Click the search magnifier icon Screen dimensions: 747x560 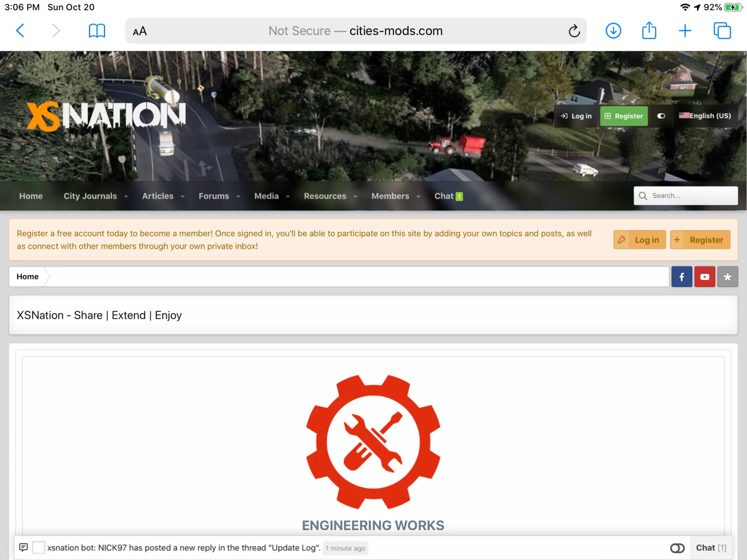643,196
